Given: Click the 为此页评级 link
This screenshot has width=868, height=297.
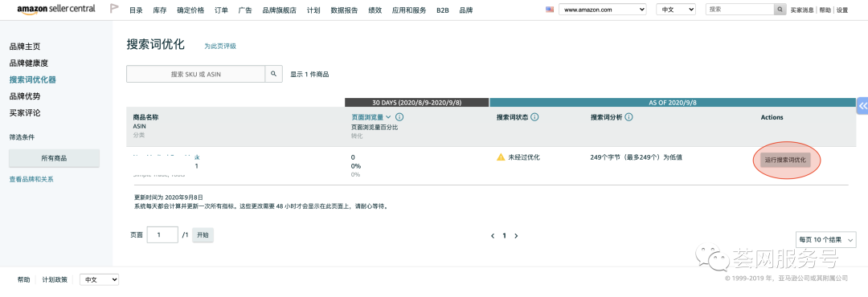Looking at the screenshot, I should point(220,47).
